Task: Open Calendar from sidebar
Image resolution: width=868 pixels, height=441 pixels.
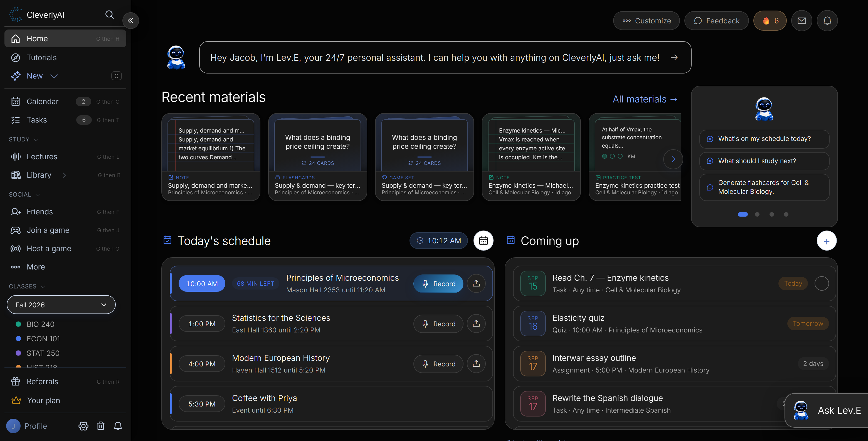Action: [65, 102]
